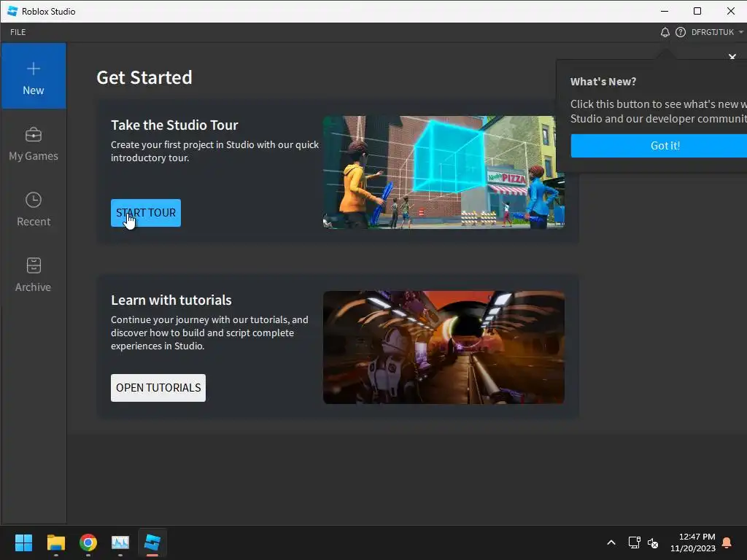Click the 'Take the Studio Tour' heading
Viewport: 747px width, 560px height.
pyautogui.click(x=174, y=125)
